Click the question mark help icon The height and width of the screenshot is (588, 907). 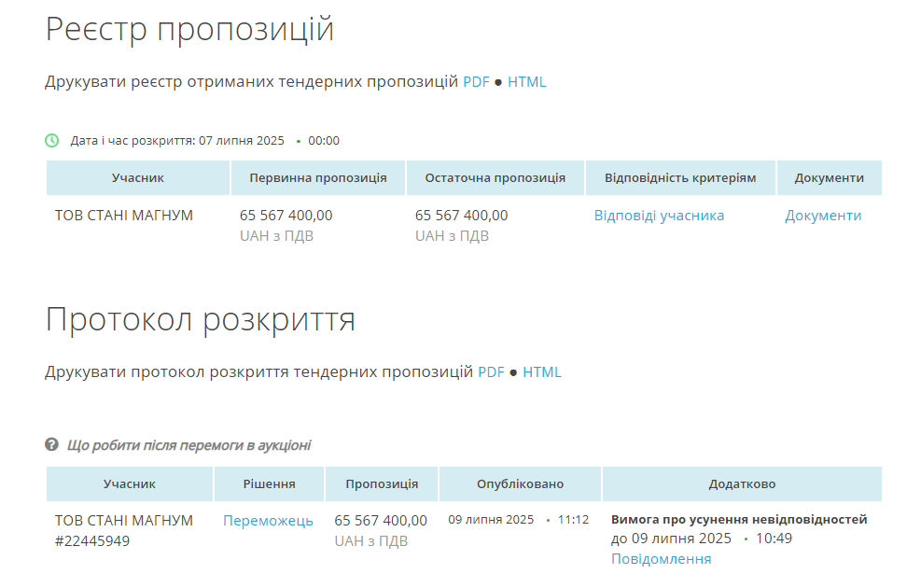(52, 445)
